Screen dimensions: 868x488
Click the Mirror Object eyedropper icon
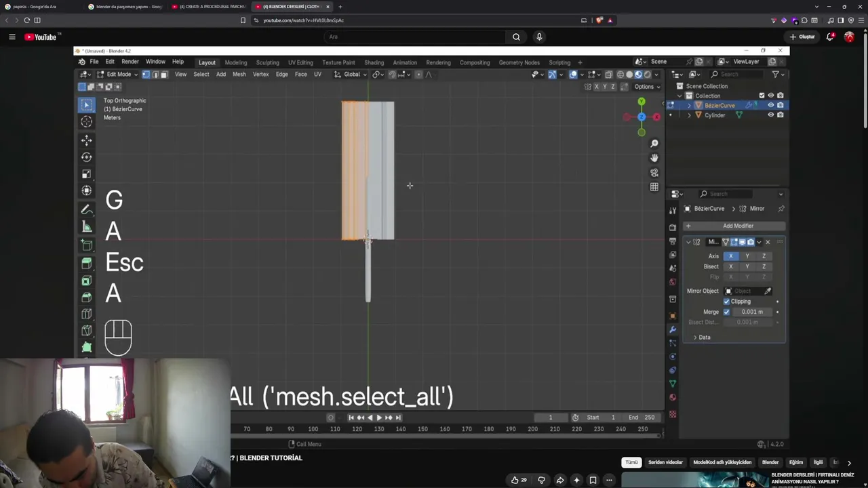click(x=768, y=291)
